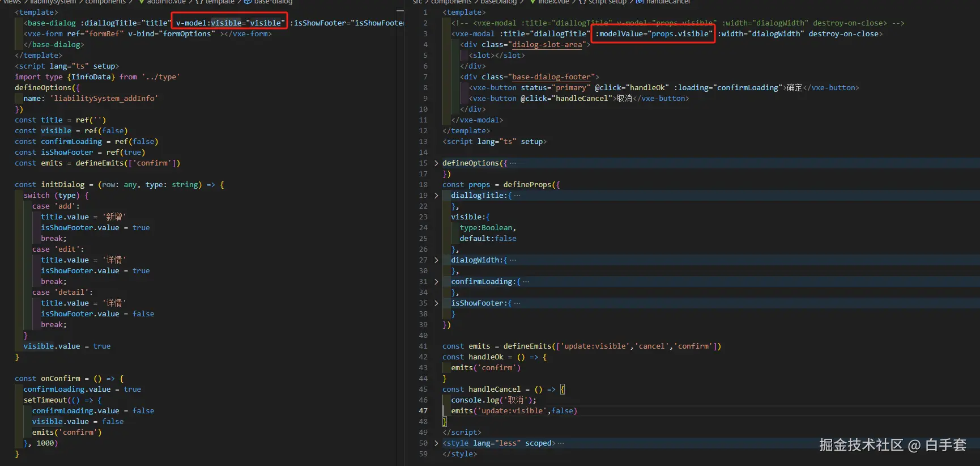Screen dimensions: 980x466
Task: Click the const onConfirm function declaration
Action: tap(69, 379)
